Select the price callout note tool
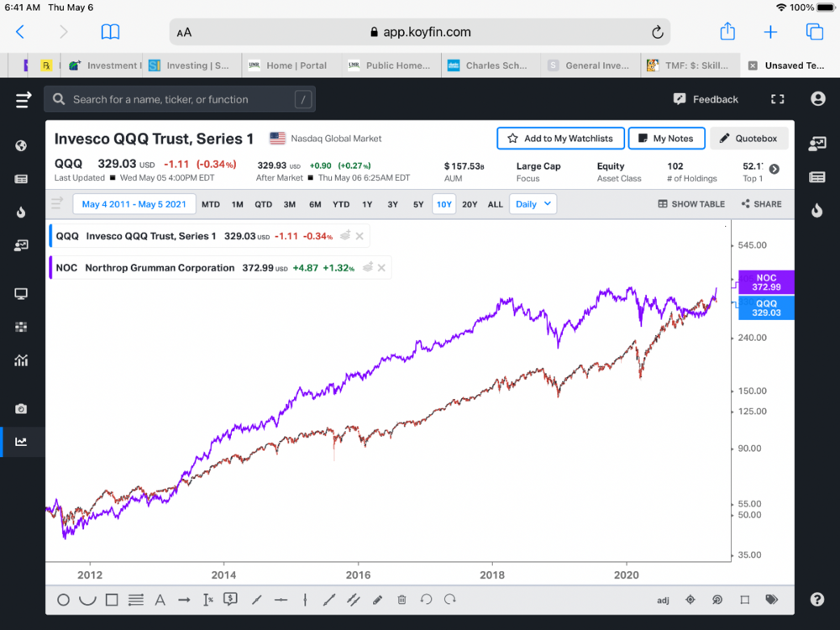This screenshot has height=630, width=840. pos(231,599)
